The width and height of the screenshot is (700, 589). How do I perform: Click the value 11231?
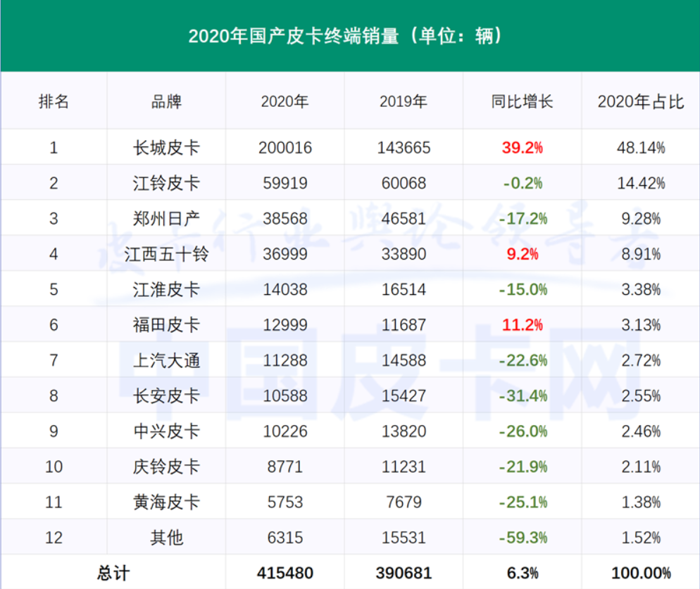click(404, 467)
